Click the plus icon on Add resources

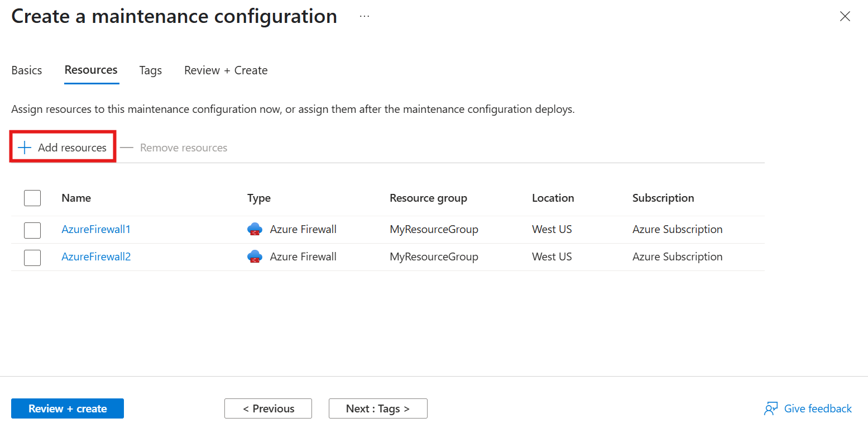click(x=24, y=147)
